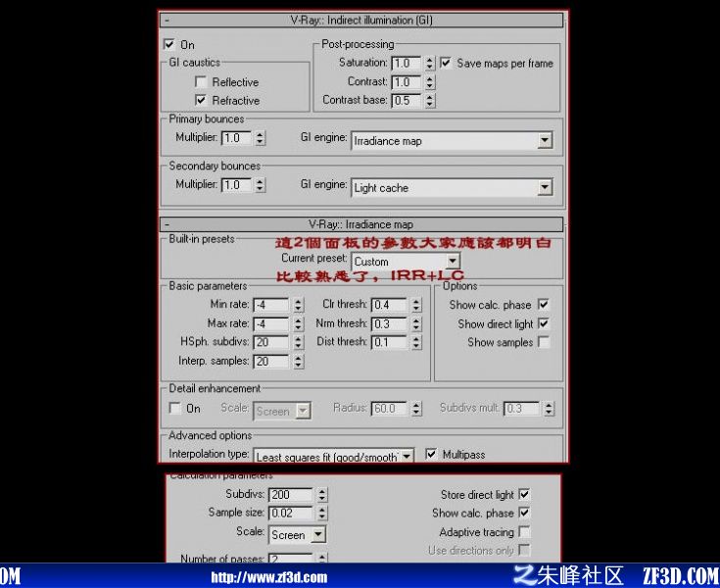
Task: Adjust Nrm thresh spinner
Action: point(416,323)
